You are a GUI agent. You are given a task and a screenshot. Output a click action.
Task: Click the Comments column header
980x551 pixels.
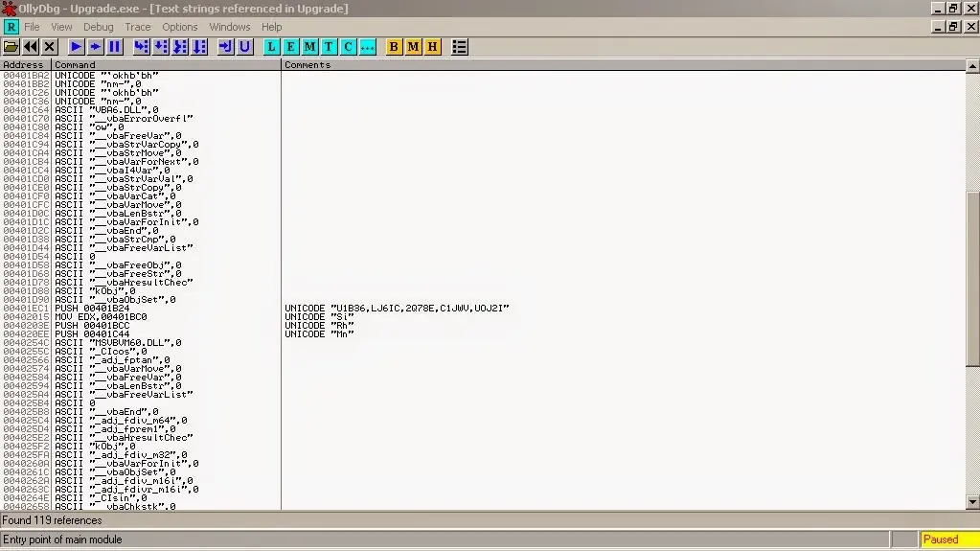click(623, 65)
